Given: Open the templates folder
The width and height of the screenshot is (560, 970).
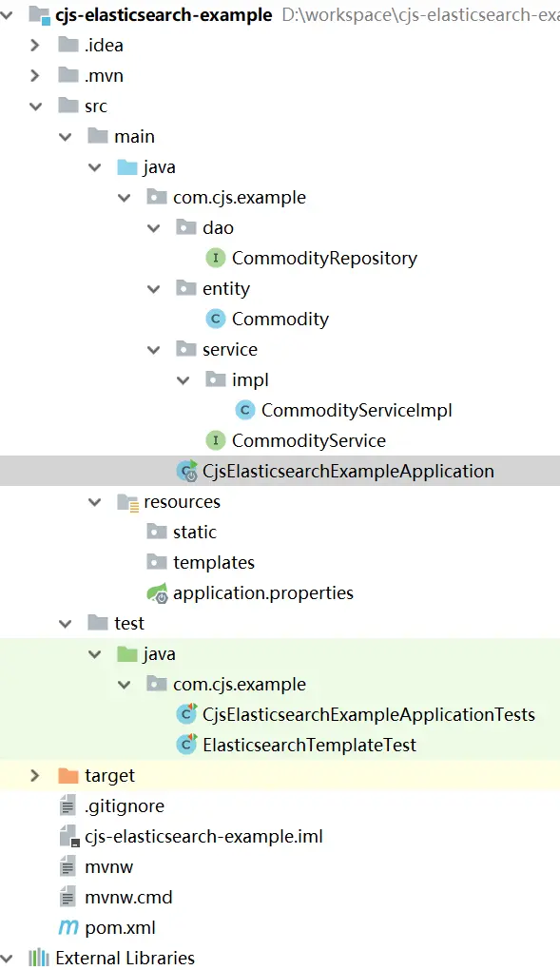Looking at the screenshot, I should [214, 562].
